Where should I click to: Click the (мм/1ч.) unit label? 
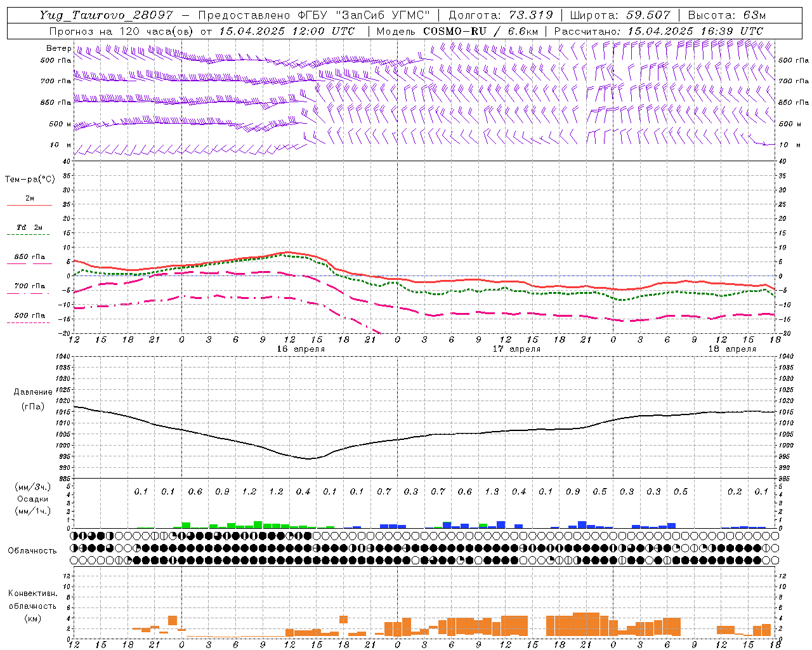pyautogui.click(x=33, y=511)
